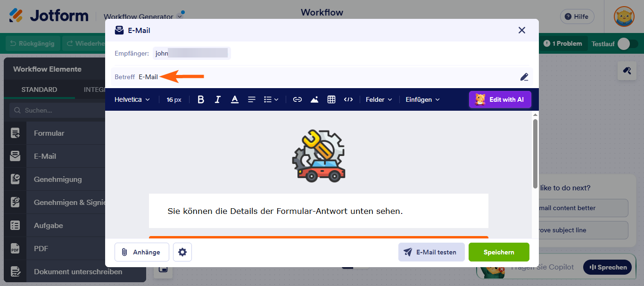
Task: Click the email body scrollbar
Action: (535, 153)
